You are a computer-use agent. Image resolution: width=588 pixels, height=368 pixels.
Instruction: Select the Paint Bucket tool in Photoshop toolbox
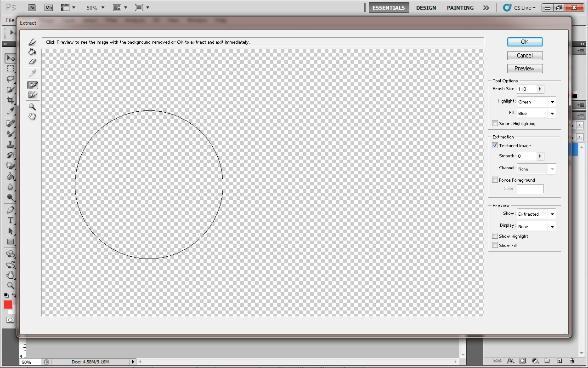click(x=10, y=176)
